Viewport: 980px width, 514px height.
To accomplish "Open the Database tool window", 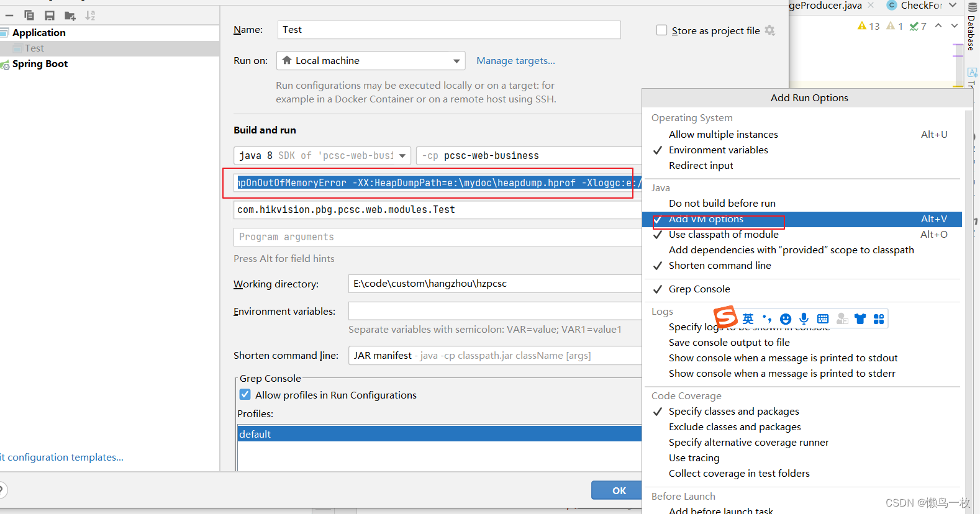I will [972, 27].
